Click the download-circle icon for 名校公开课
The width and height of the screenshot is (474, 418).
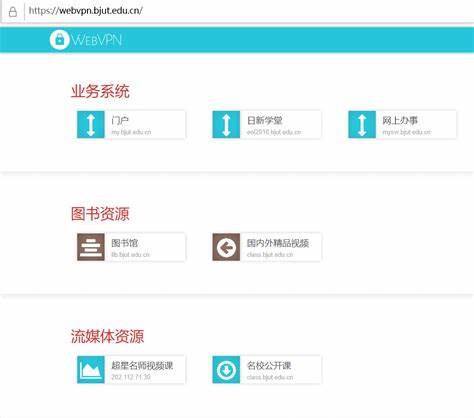(x=226, y=370)
